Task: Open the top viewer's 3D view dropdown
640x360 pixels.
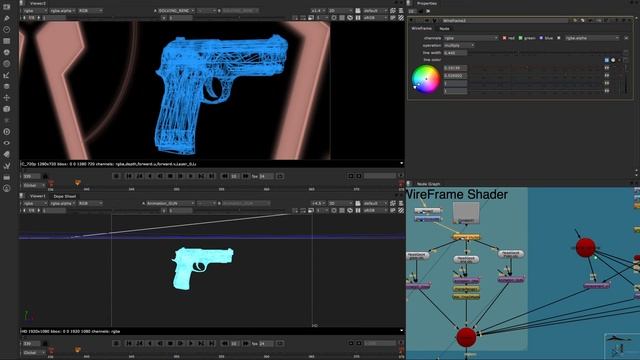Action: [x=340, y=11]
